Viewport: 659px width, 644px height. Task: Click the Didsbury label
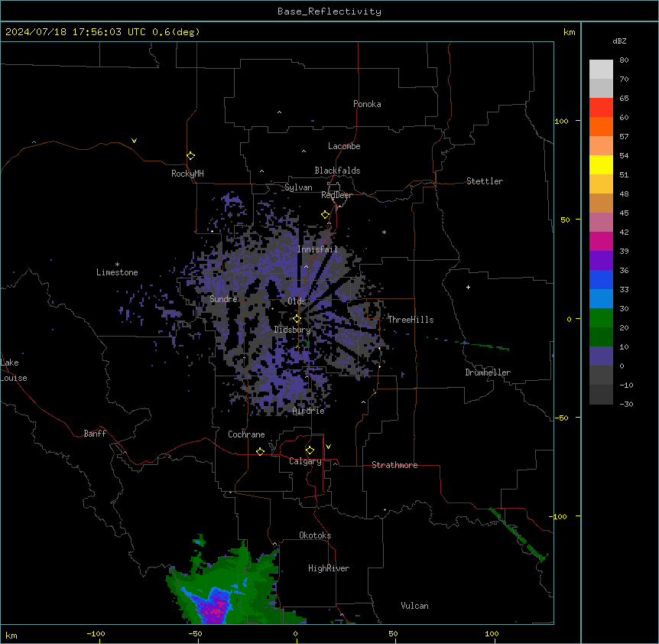[x=293, y=330]
